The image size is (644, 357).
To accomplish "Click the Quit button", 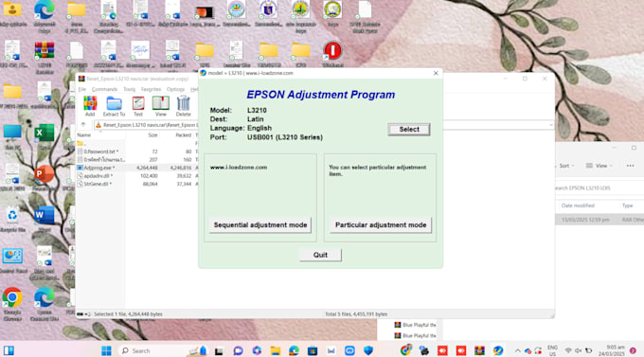I will pyautogui.click(x=320, y=255).
